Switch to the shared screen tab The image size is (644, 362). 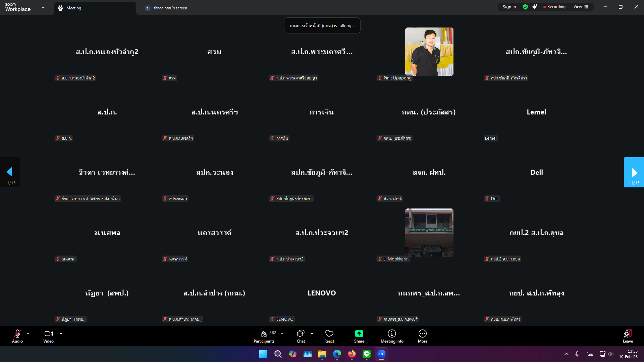pyautogui.click(x=170, y=8)
